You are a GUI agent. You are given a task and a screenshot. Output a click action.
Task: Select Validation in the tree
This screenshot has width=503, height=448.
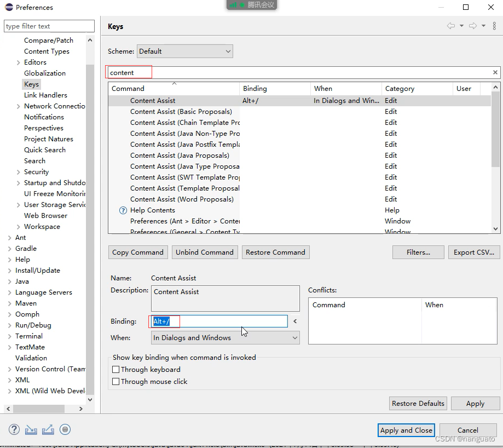tap(31, 358)
